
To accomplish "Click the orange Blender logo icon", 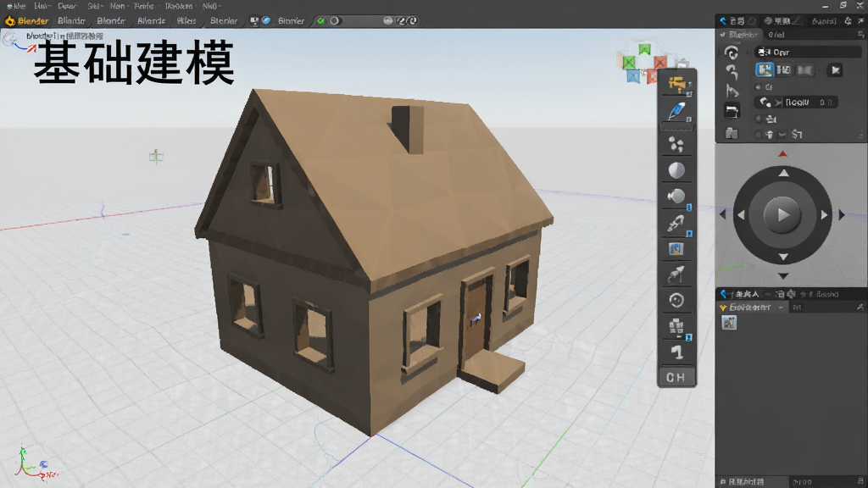I will (9, 21).
